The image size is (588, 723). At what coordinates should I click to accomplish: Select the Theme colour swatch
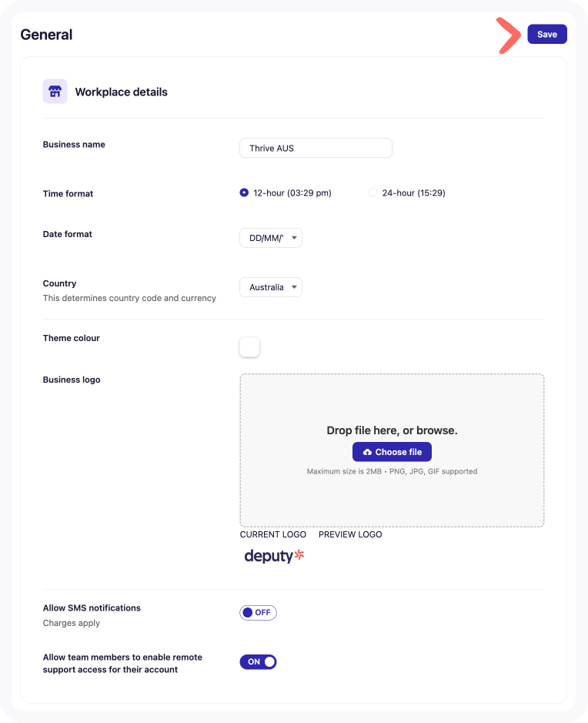pyautogui.click(x=249, y=347)
